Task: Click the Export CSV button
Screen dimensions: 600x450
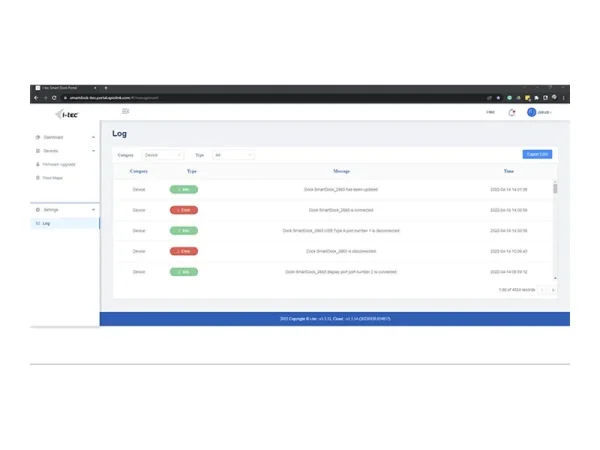Action: (x=537, y=154)
